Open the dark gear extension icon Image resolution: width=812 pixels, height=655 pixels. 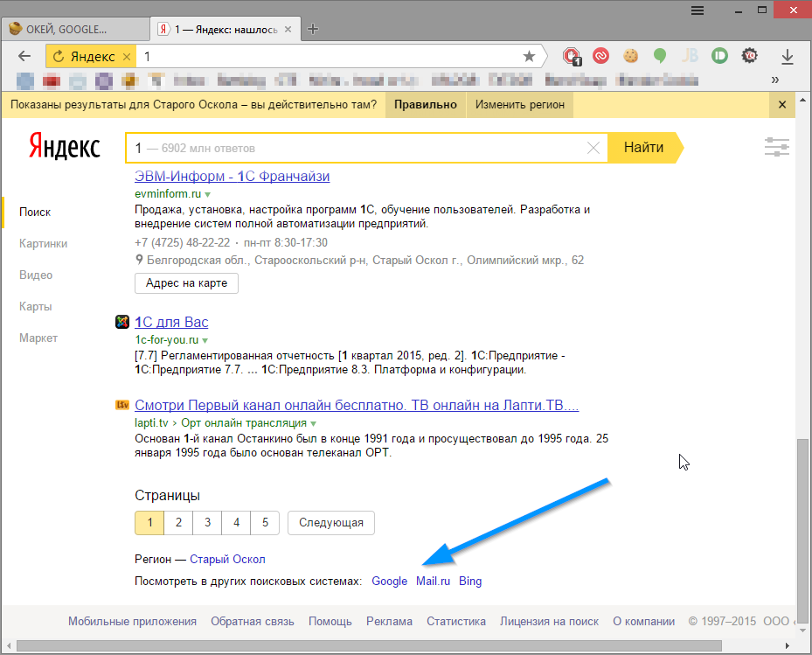[749, 55]
